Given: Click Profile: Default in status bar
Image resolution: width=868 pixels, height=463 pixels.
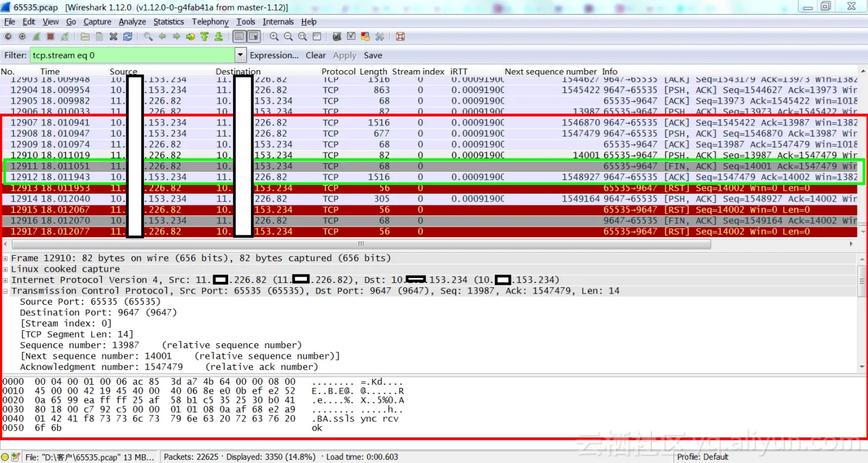Looking at the screenshot, I should 703,457.
